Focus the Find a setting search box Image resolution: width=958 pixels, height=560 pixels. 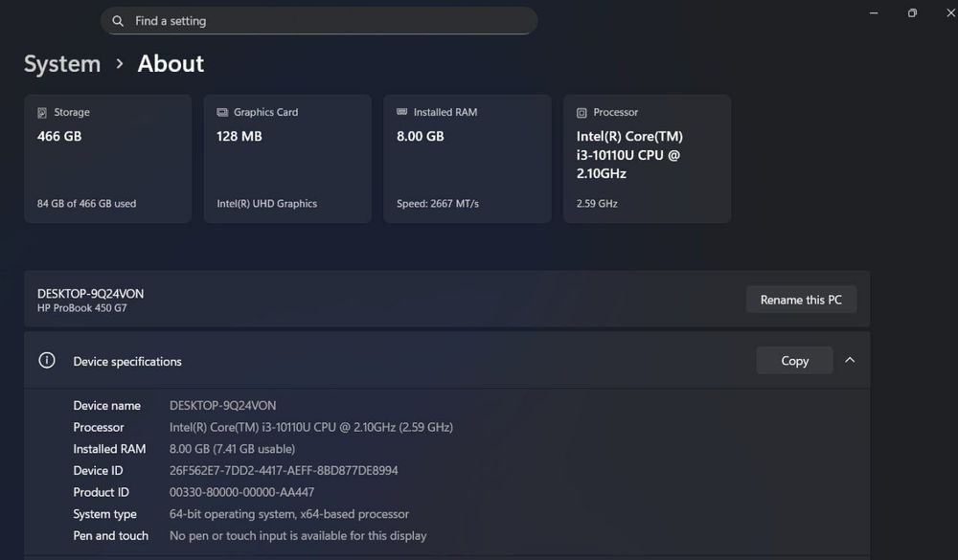click(326, 21)
